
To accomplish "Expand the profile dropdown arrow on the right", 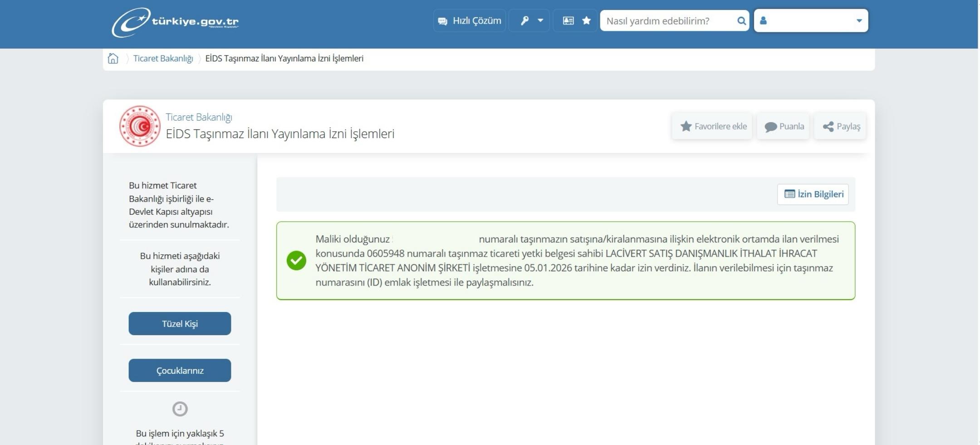I will click(x=859, y=20).
